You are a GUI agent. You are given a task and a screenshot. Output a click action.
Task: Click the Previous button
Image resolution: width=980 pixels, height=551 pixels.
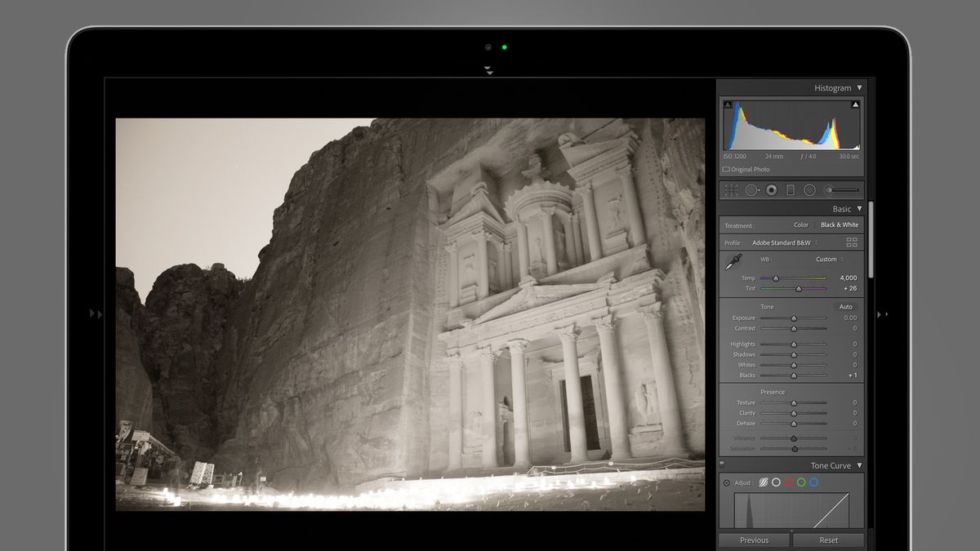tap(753, 540)
